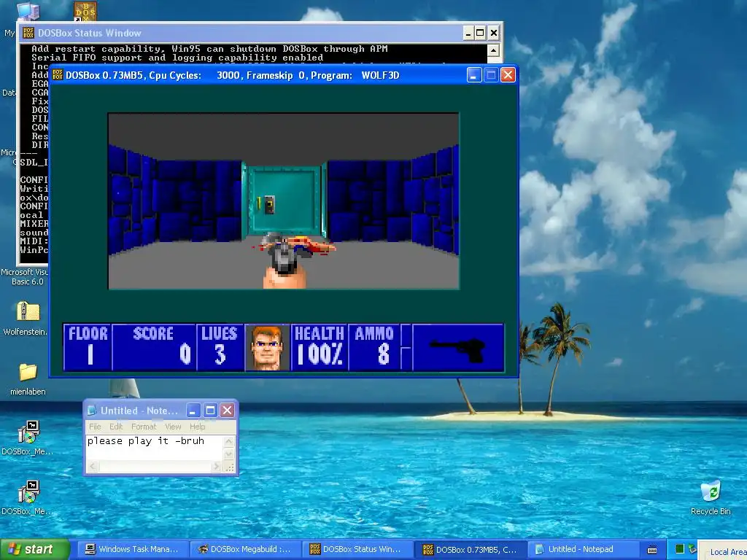Image resolution: width=747 pixels, height=560 pixels.
Task: Open the Start menu
Action: tap(35, 550)
